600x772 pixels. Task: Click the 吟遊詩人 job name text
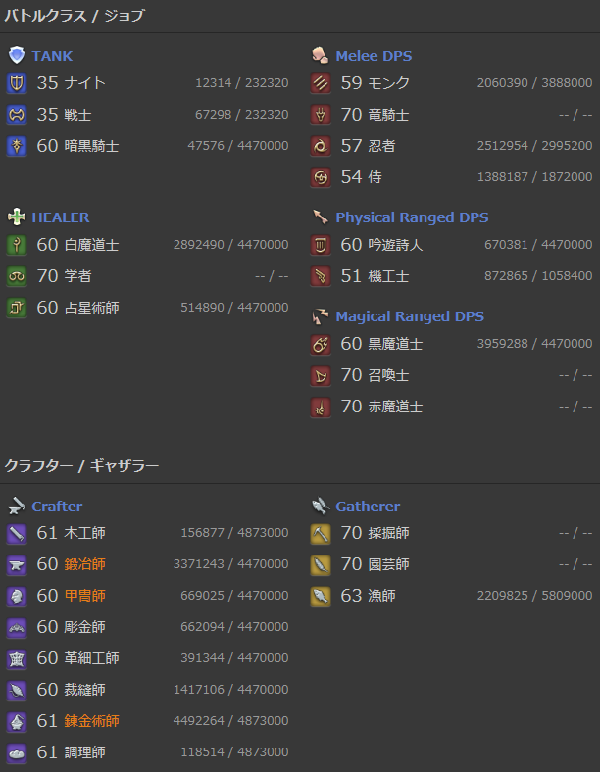pos(396,245)
